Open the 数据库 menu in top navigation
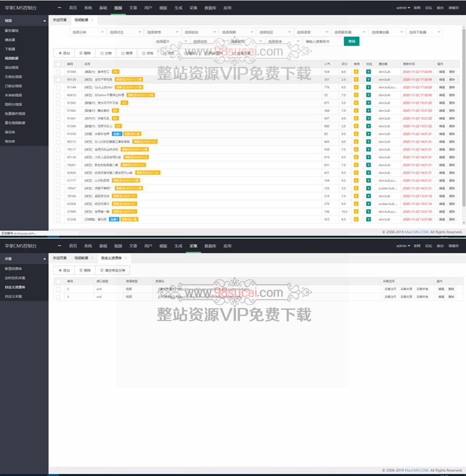 click(211, 8)
